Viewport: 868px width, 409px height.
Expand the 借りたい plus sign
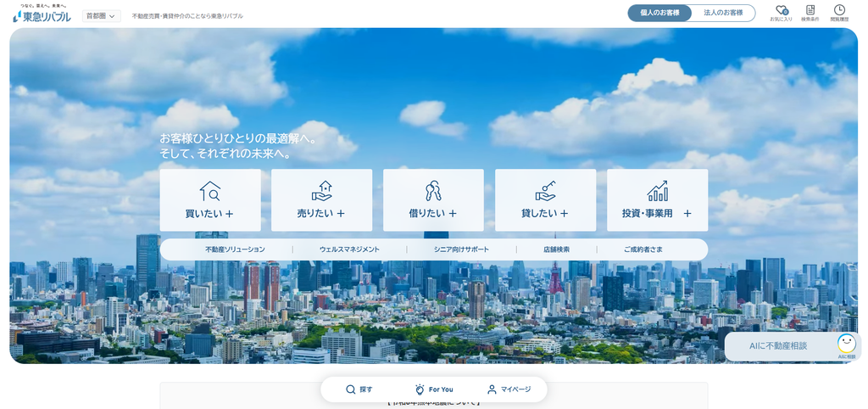pos(453,213)
